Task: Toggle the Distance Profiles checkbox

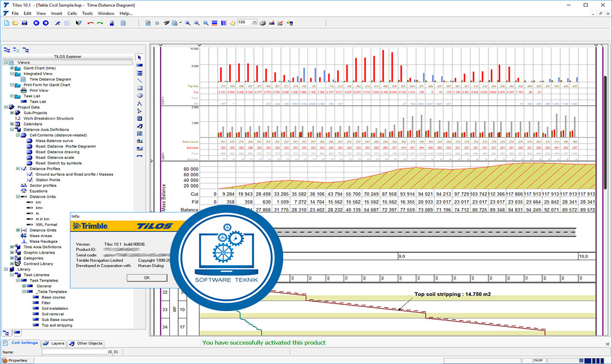Action: click(x=24, y=168)
